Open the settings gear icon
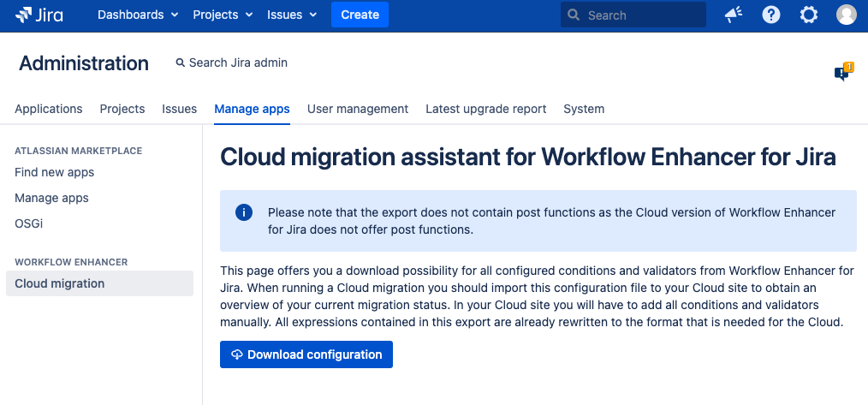Image resolution: width=868 pixels, height=405 pixels. click(x=809, y=15)
